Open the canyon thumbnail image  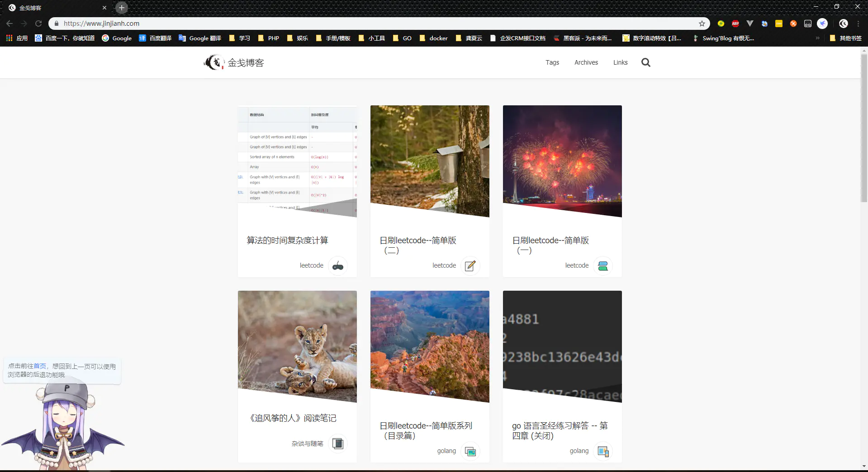coord(430,346)
